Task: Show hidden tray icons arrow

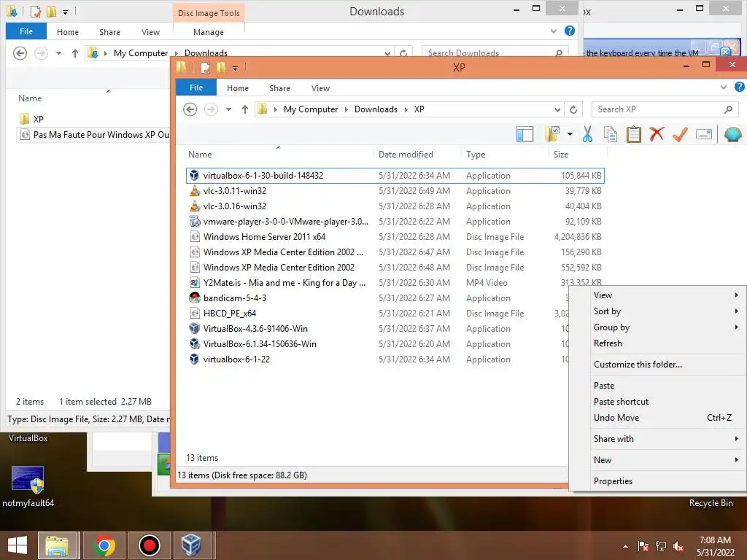Action: (625, 546)
